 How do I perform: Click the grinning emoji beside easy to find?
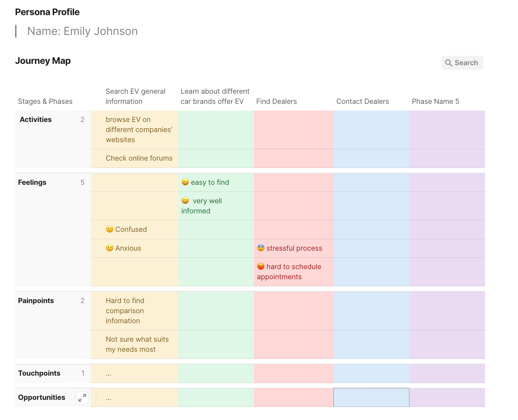pyautogui.click(x=185, y=182)
